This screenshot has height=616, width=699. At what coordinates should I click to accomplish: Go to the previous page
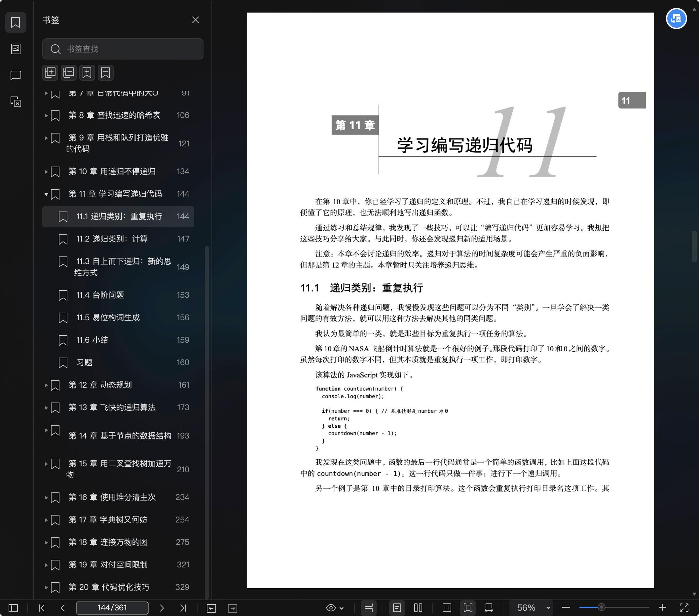coord(62,608)
